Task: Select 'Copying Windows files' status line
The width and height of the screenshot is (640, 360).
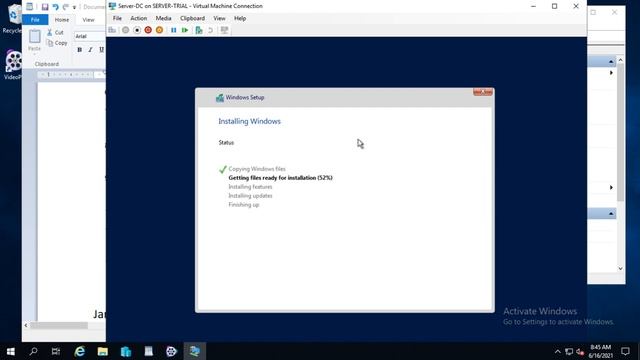Action: [x=257, y=169]
